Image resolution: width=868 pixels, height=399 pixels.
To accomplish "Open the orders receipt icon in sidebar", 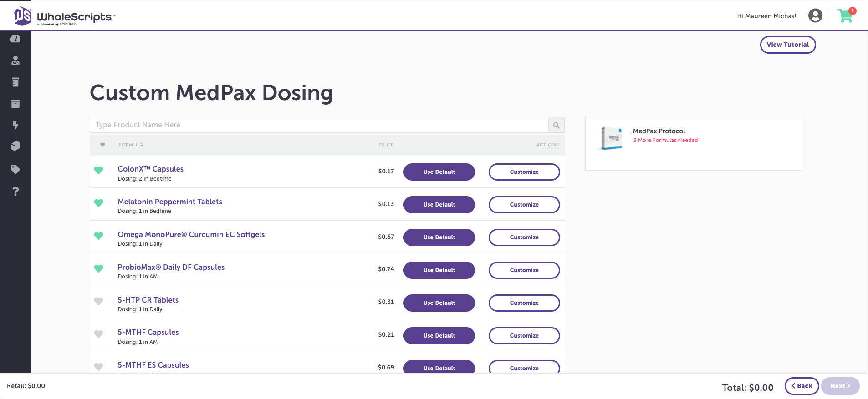I will [x=15, y=82].
